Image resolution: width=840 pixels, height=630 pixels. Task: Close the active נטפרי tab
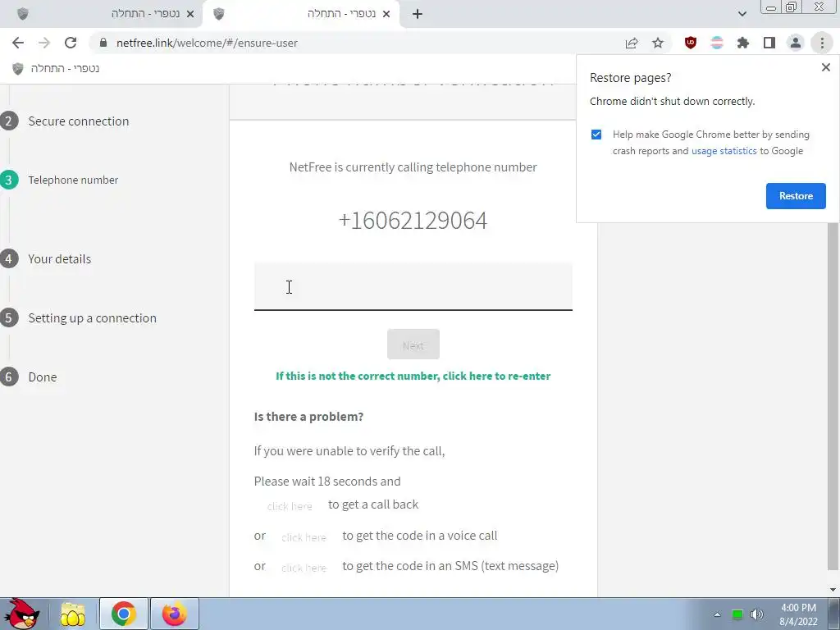[x=386, y=14]
